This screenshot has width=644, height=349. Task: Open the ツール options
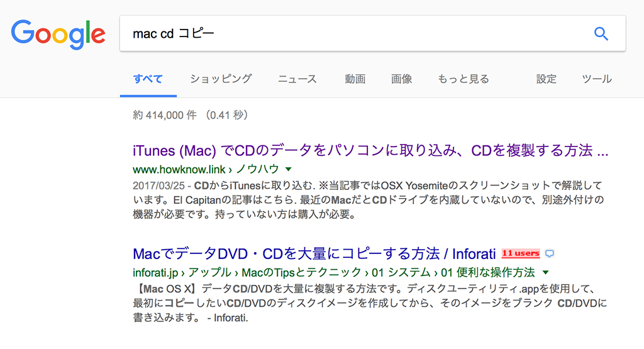[x=597, y=79]
